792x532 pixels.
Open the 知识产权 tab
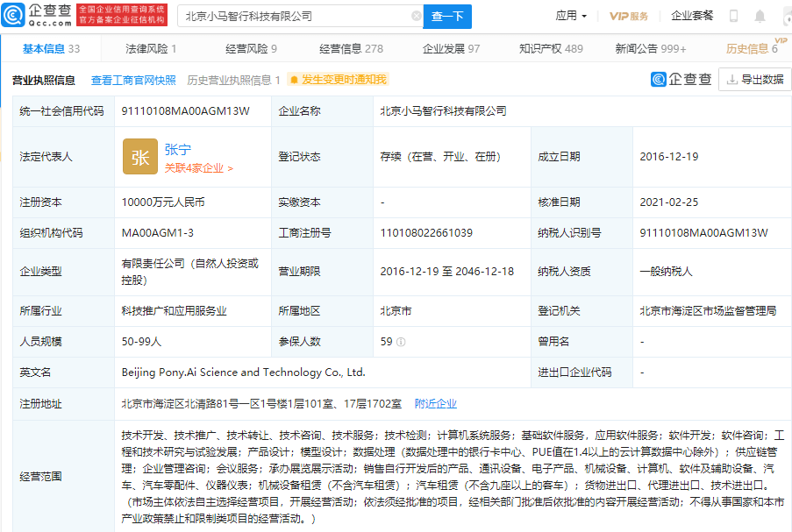(x=551, y=49)
